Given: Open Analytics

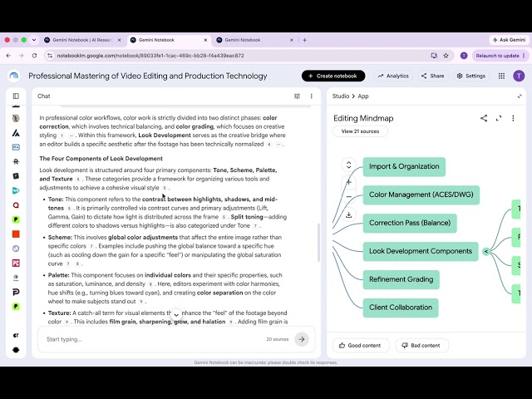Looking at the screenshot, I should (x=393, y=76).
